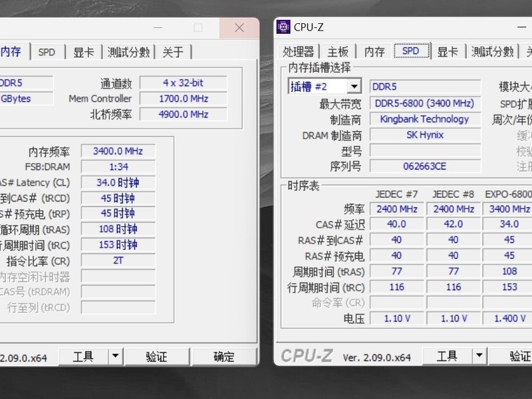This screenshot has width=532, height=399.
Task: Open 主板 tab in right CPU-Z window
Action: [x=338, y=52]
